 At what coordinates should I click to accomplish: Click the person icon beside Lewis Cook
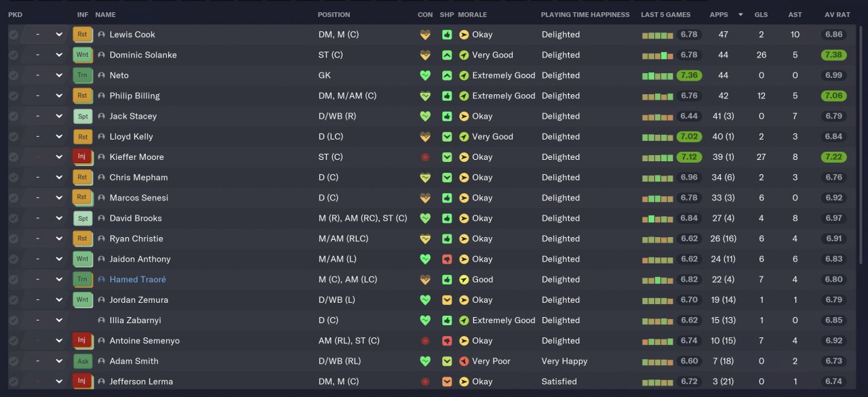coord(102,35)
